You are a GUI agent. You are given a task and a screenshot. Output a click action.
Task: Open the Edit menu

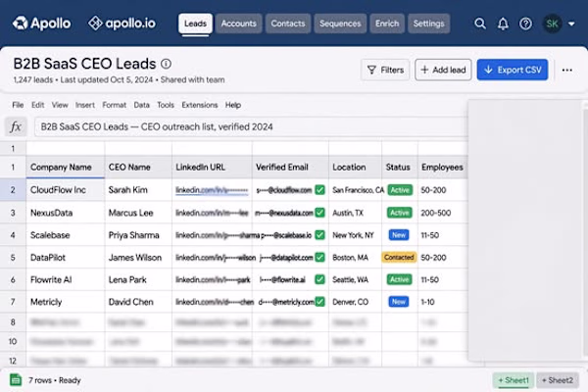[38, 105]
